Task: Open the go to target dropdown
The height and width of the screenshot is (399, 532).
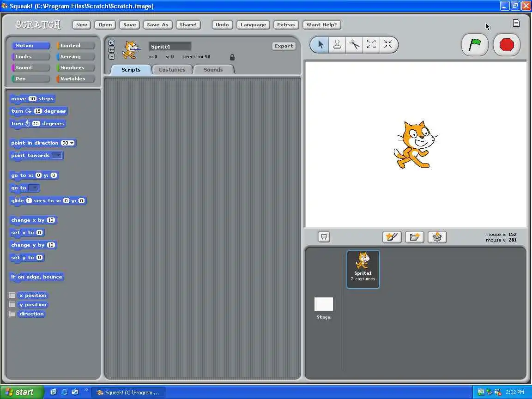Action: (34, 187)
